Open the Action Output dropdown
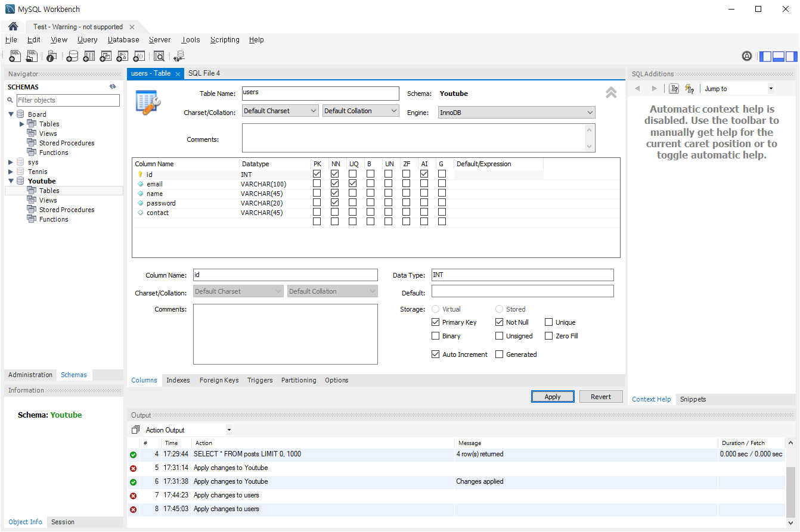The height and width of the screenshot is (532, 800). (x=188, y=430)
